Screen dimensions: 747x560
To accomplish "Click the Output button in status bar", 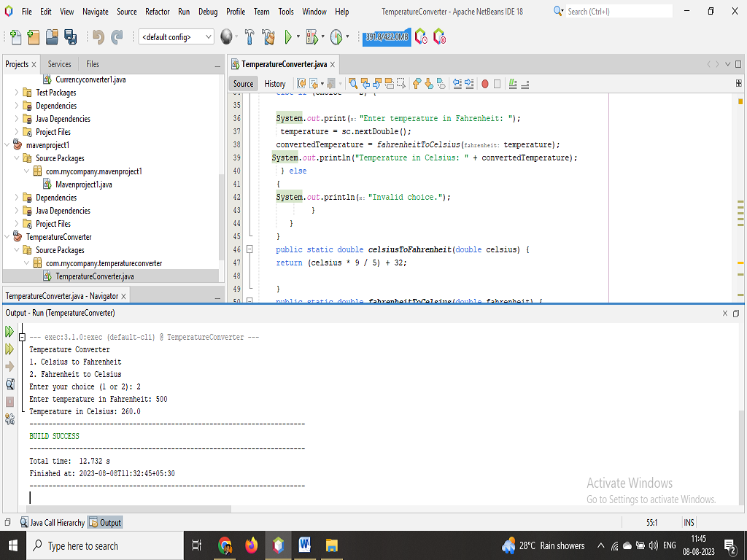I will pos(105,522).
